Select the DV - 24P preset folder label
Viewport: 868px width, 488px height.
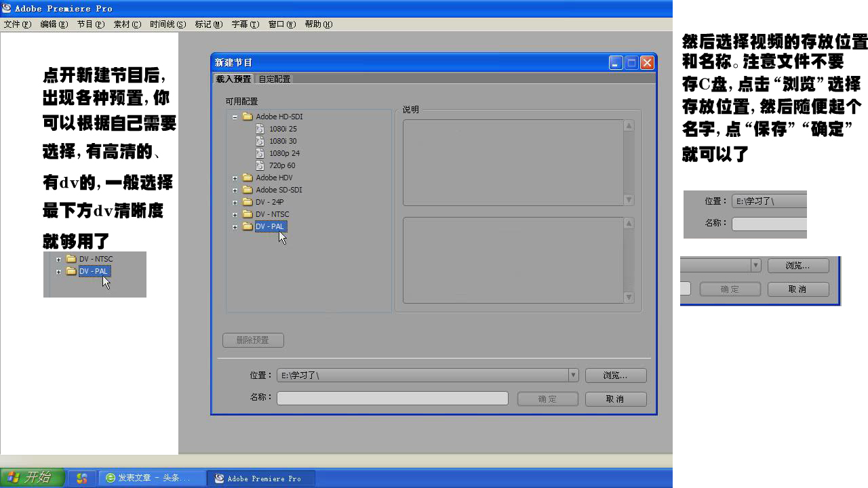pos(269,202)
